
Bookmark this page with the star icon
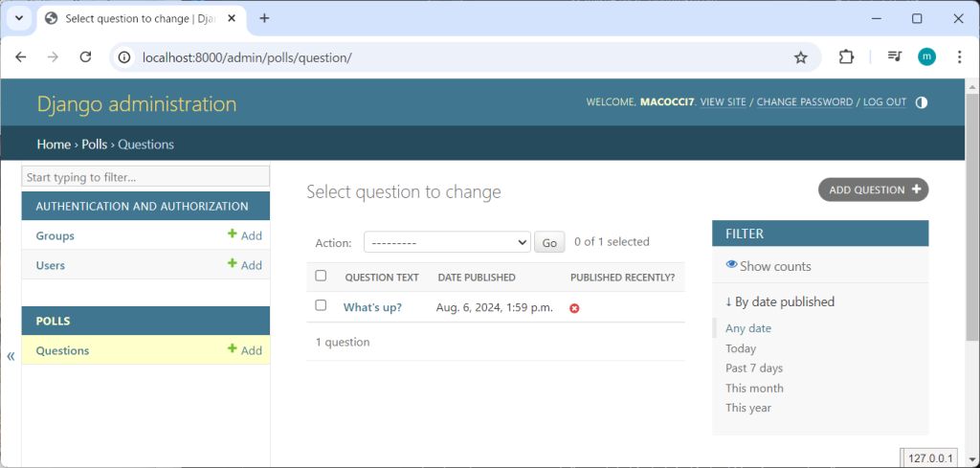pos(801,57)
